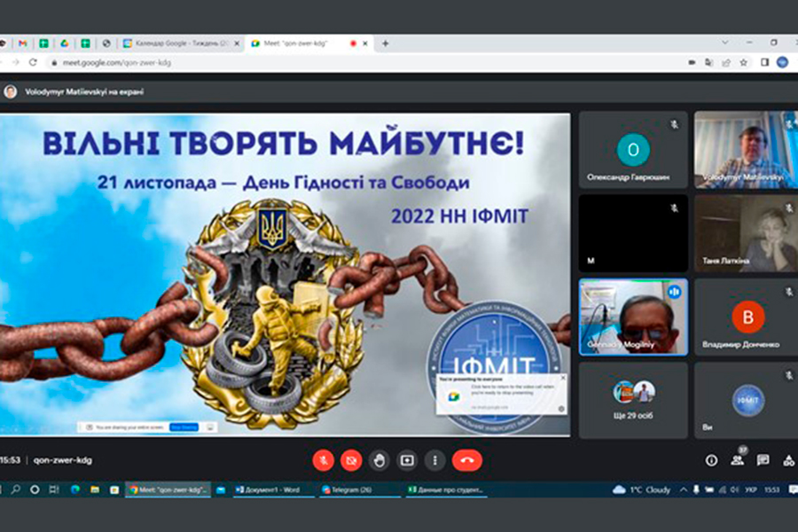Viewport: 798px width, 532px height.
Task: Select your own "Ви" tile
Action: coord(746,401)
